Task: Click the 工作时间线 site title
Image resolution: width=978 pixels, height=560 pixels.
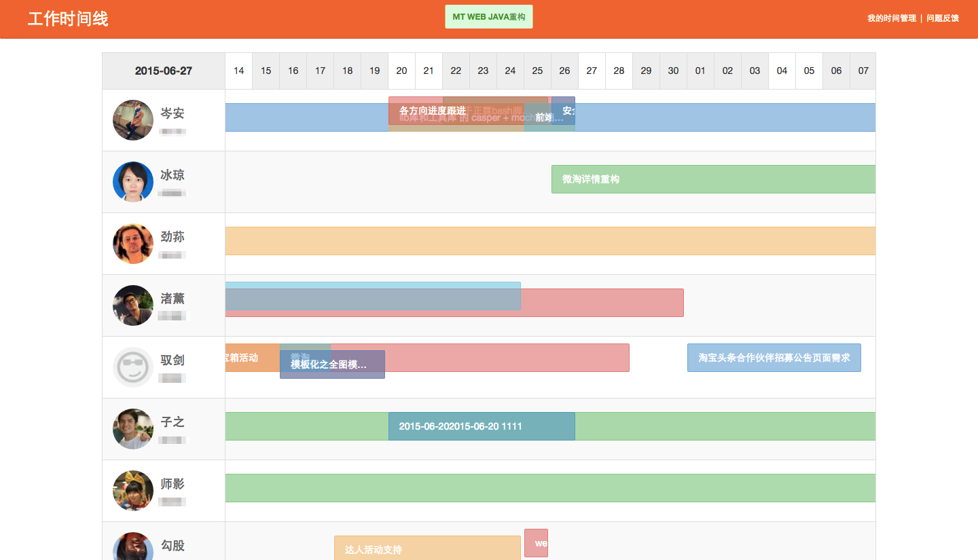Action: point(68,19)
